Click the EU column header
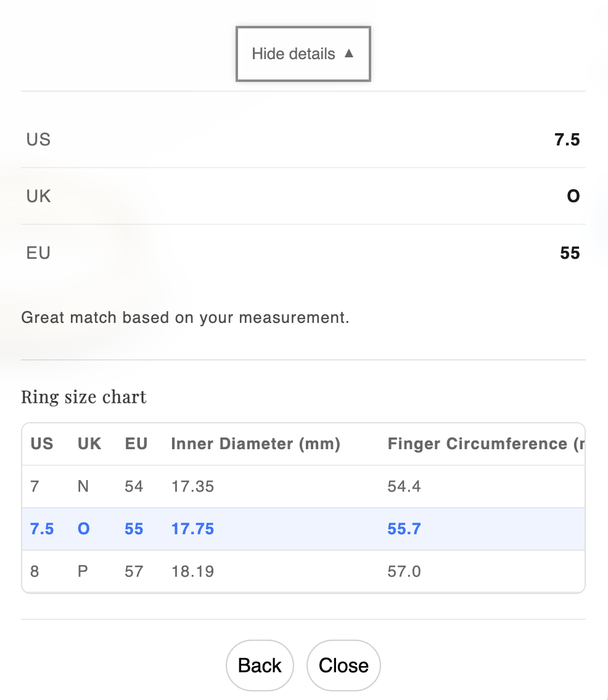 [x=136, y=444]
